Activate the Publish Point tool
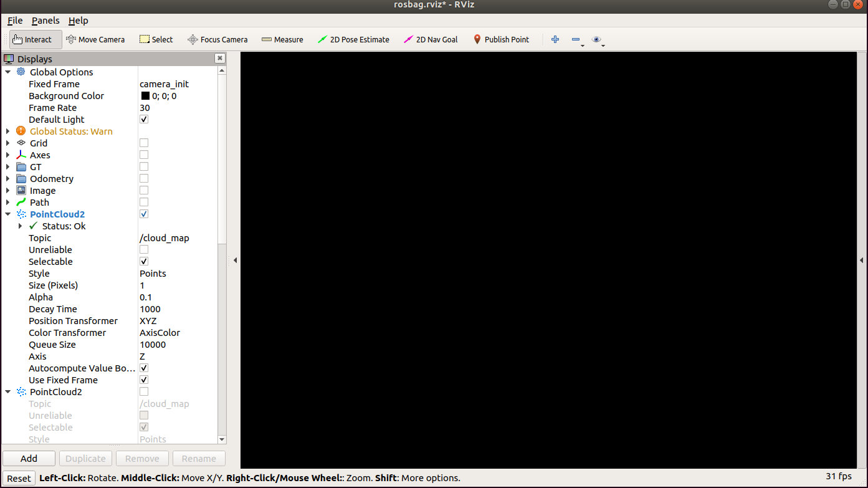The width and height of the screenshot is (868, 488). 501,39
